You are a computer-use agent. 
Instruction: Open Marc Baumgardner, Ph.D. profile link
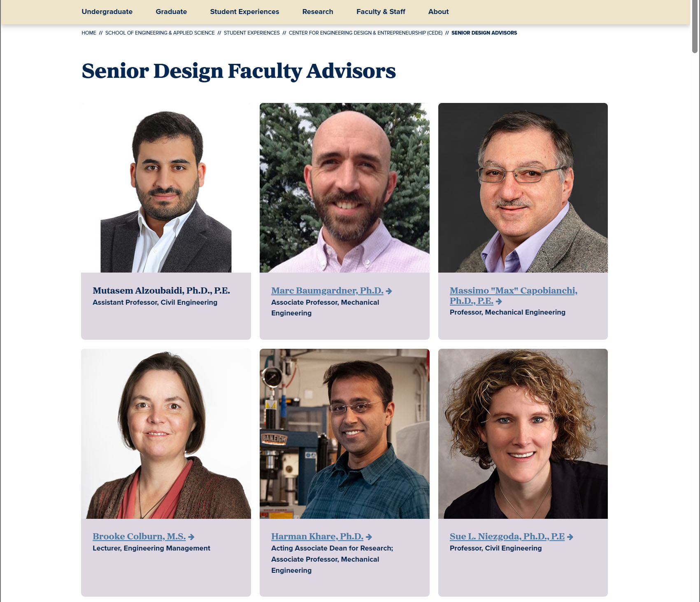click(x=327, y=291)
